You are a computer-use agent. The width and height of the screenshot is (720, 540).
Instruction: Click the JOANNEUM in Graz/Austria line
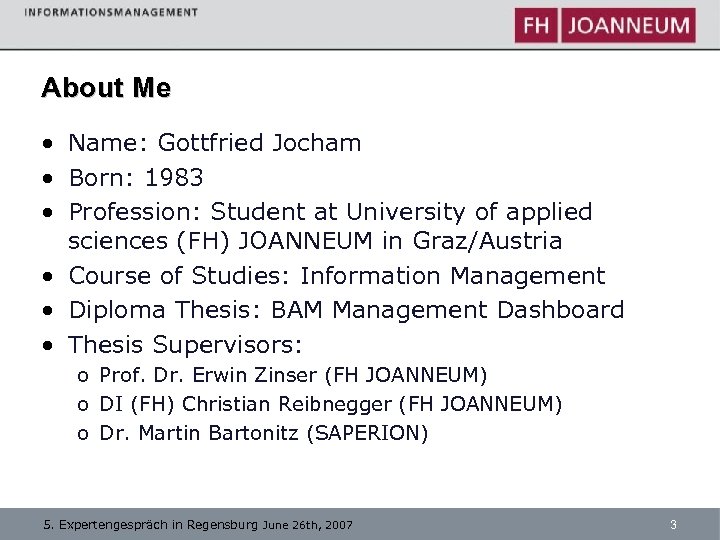(315, 241)
